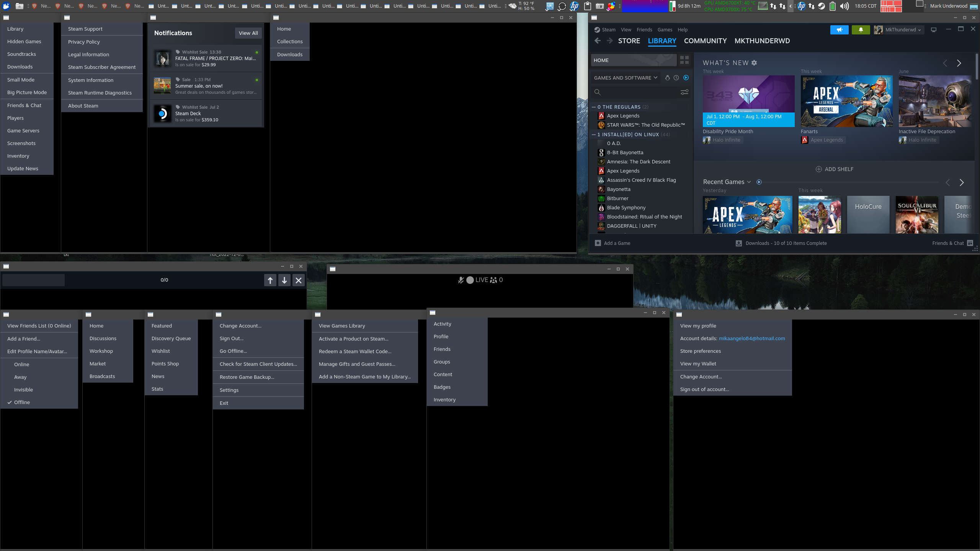This screenshot has width=980, height=551.
Task: Click the Downloads arrow icon in bottom bar
Action: 738,243
